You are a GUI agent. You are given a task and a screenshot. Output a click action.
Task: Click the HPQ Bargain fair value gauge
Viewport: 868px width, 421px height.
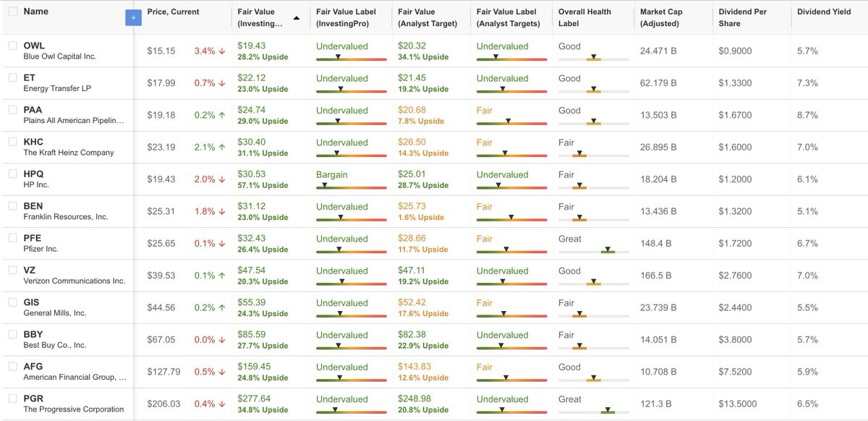pos(352,186)
